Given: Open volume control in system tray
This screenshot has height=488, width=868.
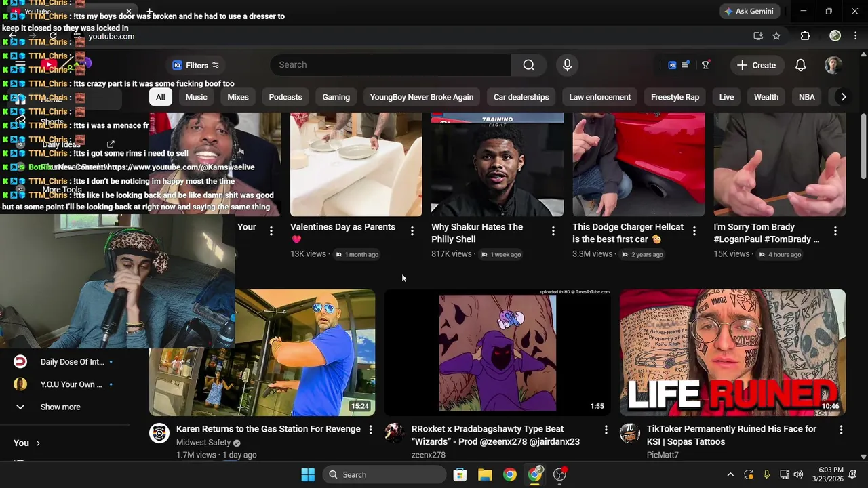Looking at the screenshot, I should (x=798, y=474).
